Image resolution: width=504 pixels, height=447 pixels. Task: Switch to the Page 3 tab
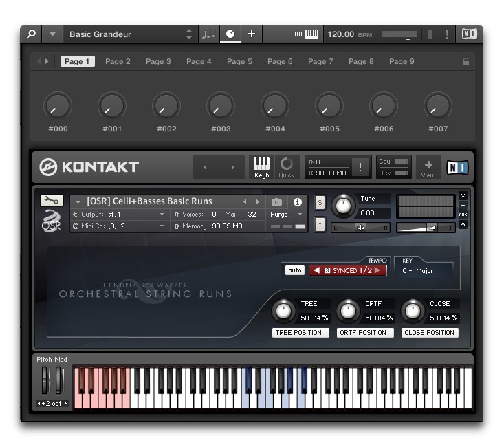tap(158, 61)
